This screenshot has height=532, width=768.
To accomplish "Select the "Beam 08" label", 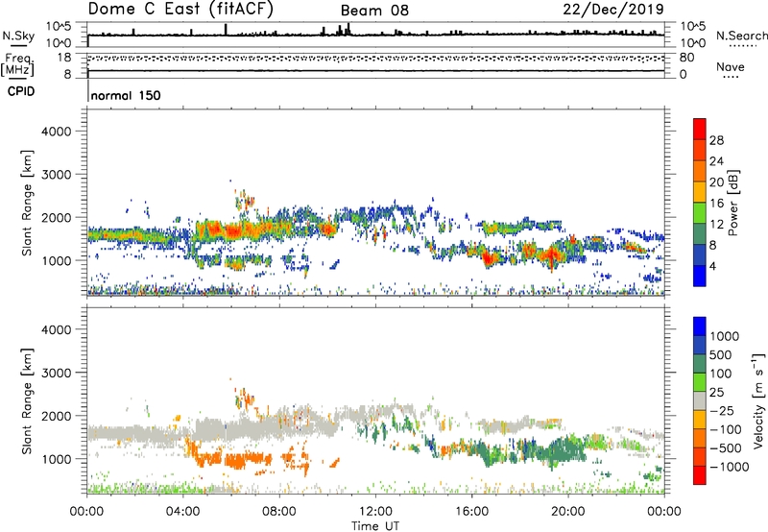I will tap(374, 11).
